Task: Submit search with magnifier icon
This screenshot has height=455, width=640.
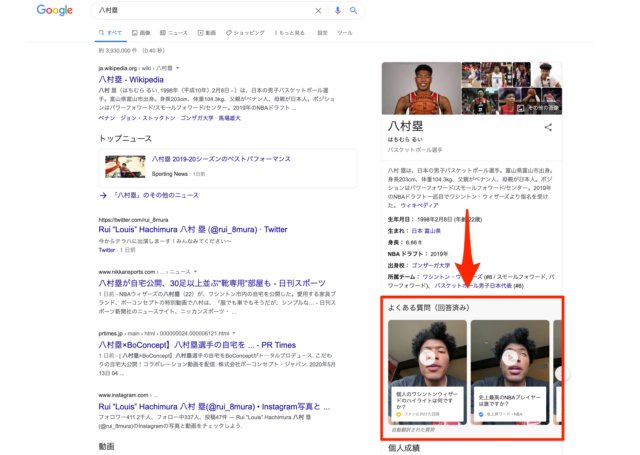Action: (x=353, y=11)
